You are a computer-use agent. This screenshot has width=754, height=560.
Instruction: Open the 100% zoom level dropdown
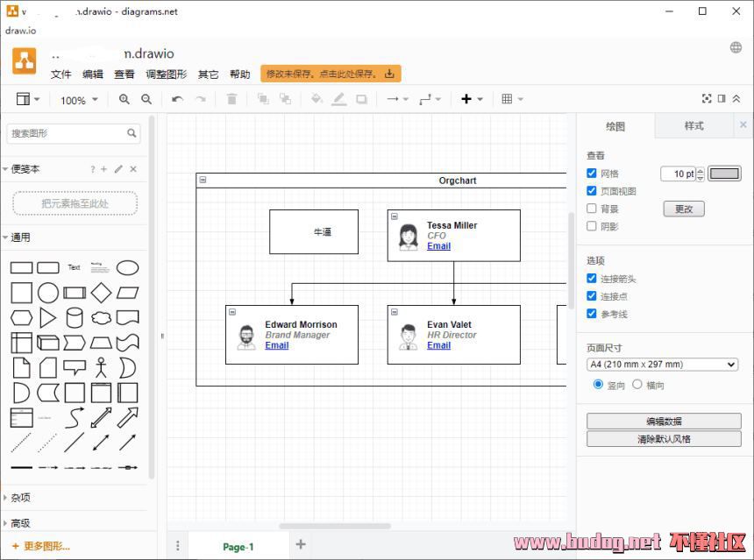point(78,101)
